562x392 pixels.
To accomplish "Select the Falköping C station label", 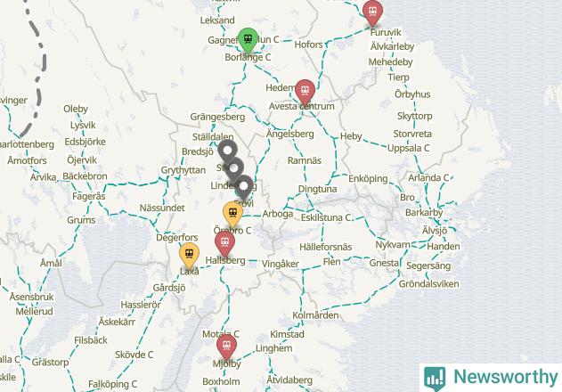I will point(112,384).
